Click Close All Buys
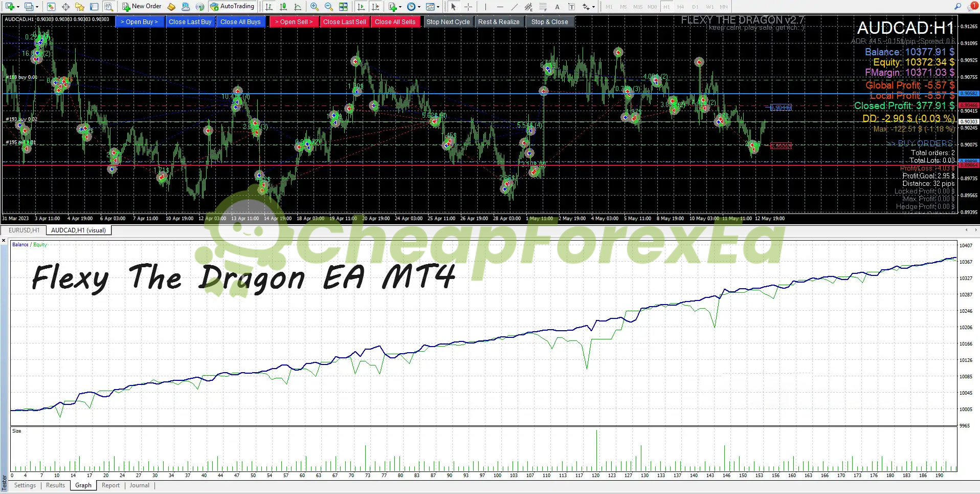Viewport: 980px width, 494px height. pyautogui.click(x=240, y=22)
